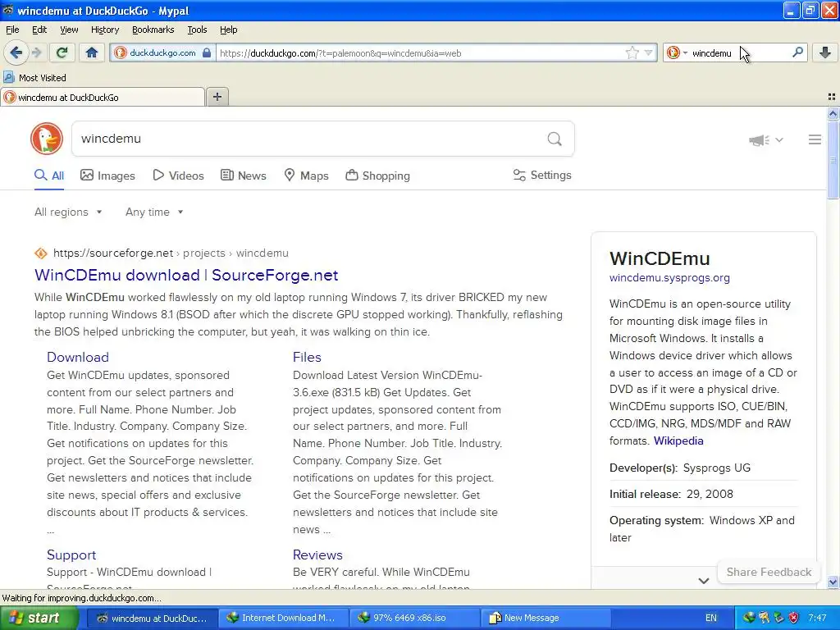Select the wincdemu at DuckDuckGo tab
Screen dimensions: 840x630
(x=103, y=98)
